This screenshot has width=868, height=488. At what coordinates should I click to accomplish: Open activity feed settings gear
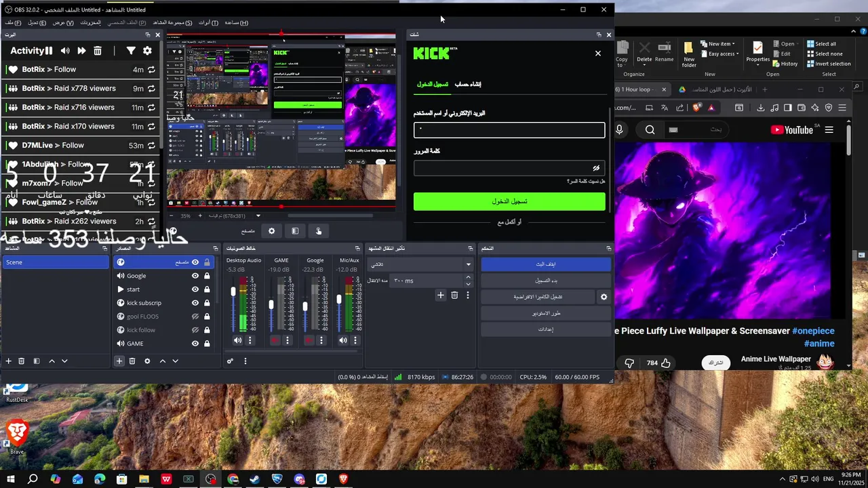(147, 51)
